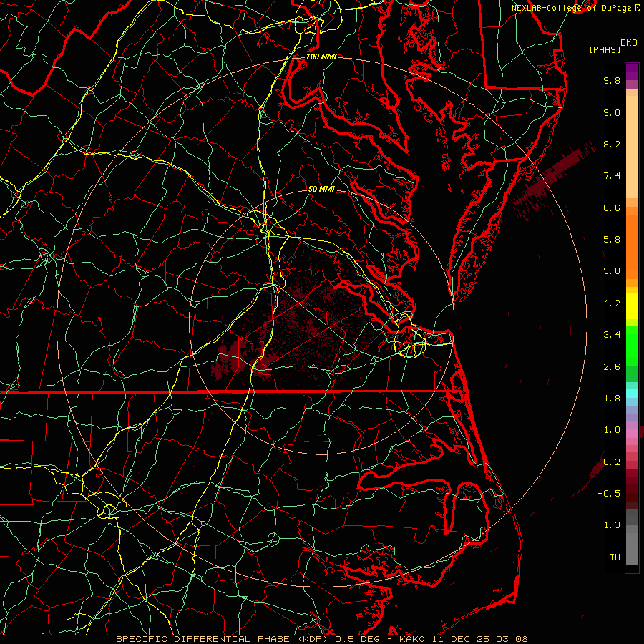Click the -1.3 legend value
The width and height of the screenshot is (644, 644).
point(609,525)
